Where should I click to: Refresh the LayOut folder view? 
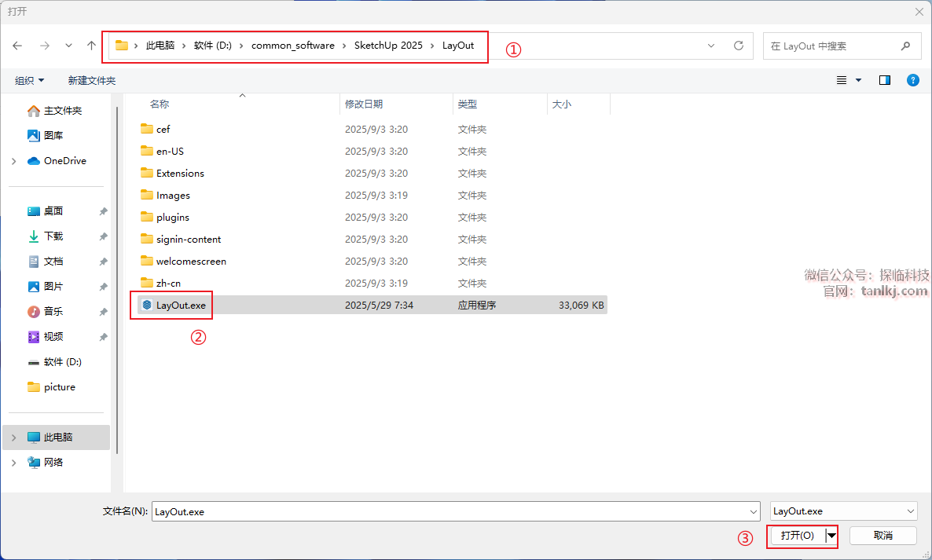click(738, 46)
